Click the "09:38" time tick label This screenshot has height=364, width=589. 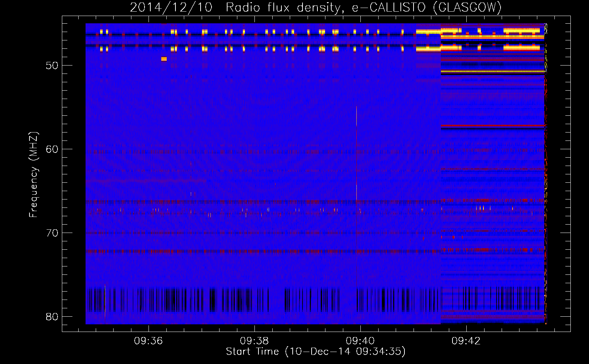254,341
